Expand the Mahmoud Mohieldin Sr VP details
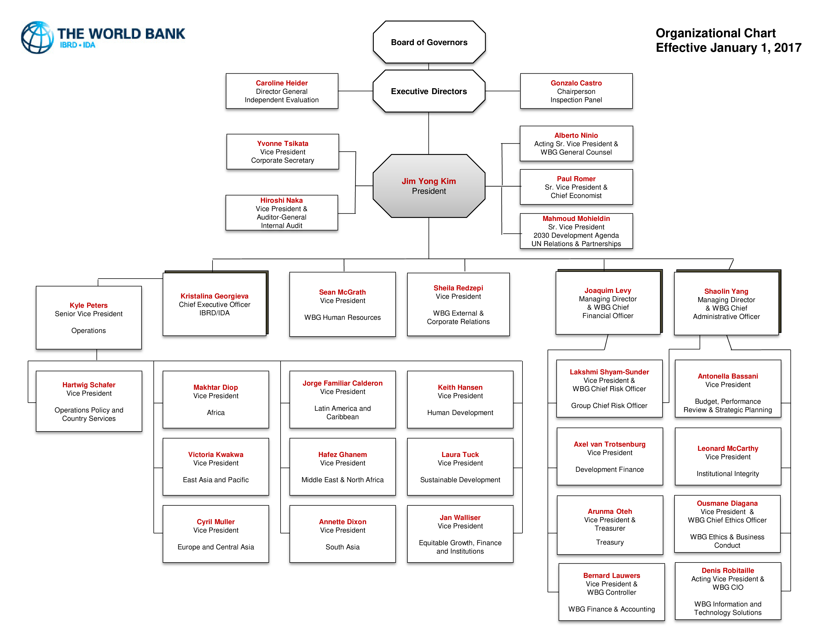The width and height of the screenshot is (840, 630). pyautogui.click(x=591, y=234)
